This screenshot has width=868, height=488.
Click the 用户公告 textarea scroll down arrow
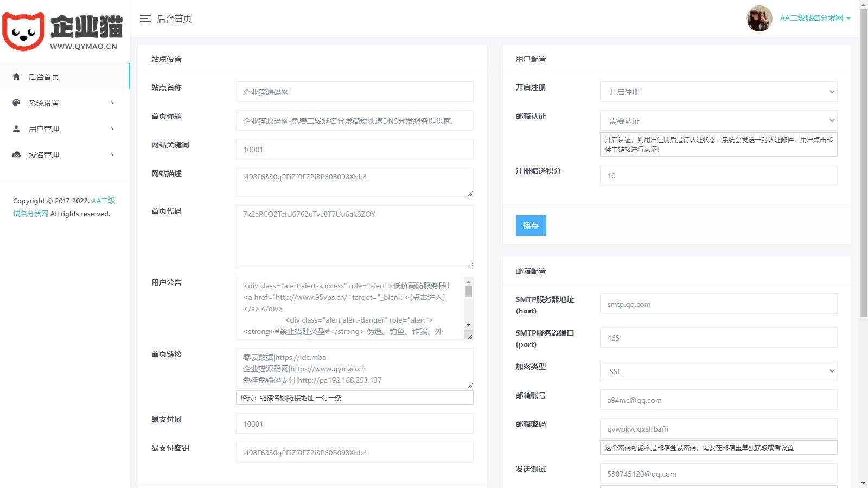[x=468, y=325]
